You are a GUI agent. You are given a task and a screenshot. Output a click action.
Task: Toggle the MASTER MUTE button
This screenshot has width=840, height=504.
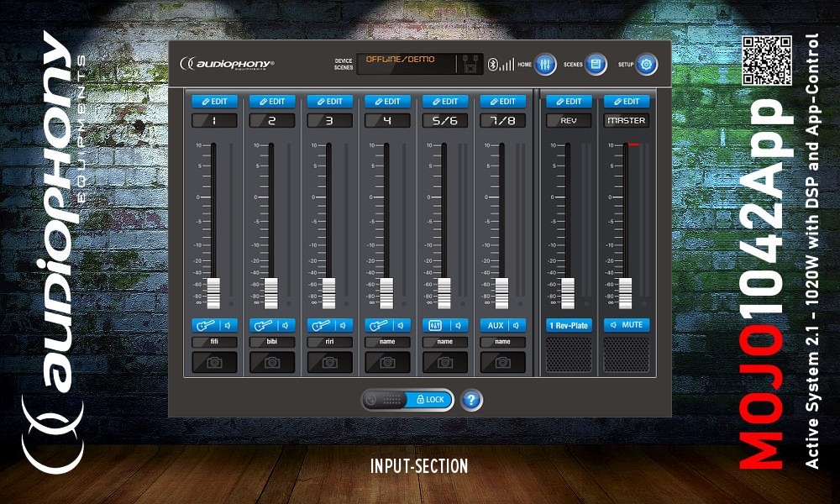click(x=627, y=325)
